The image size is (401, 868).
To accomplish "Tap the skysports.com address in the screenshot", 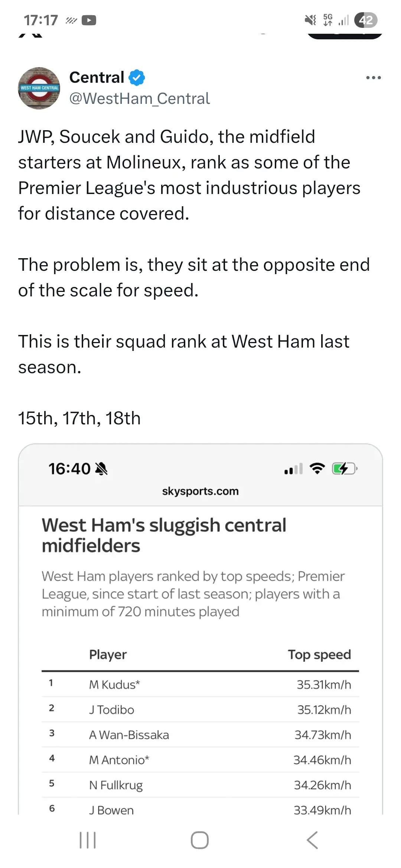I will click(200, 491).
